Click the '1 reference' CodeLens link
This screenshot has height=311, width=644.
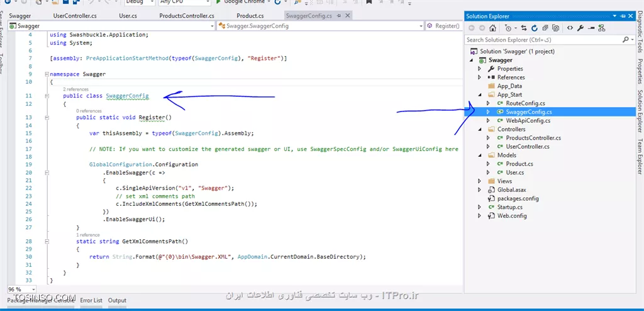pos(87,235)
